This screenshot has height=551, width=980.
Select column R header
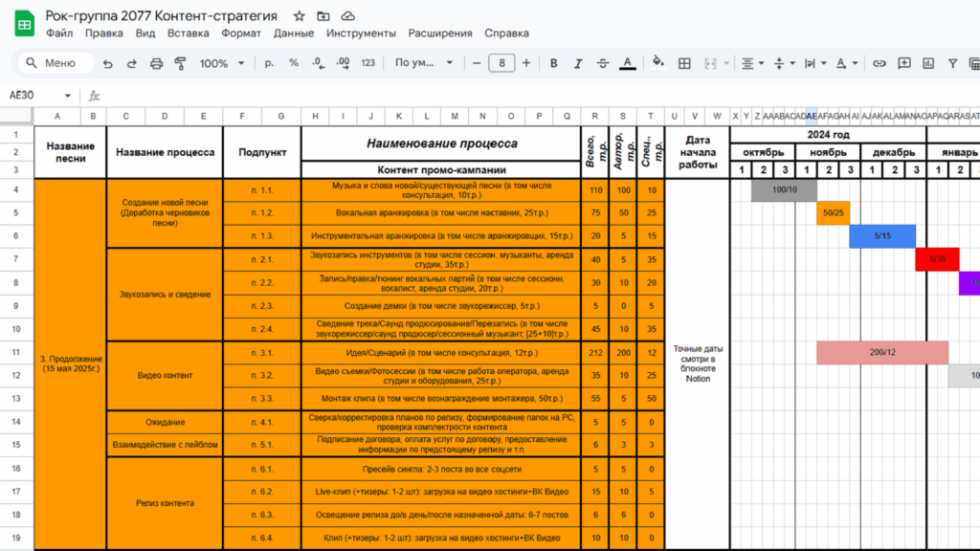594,116
